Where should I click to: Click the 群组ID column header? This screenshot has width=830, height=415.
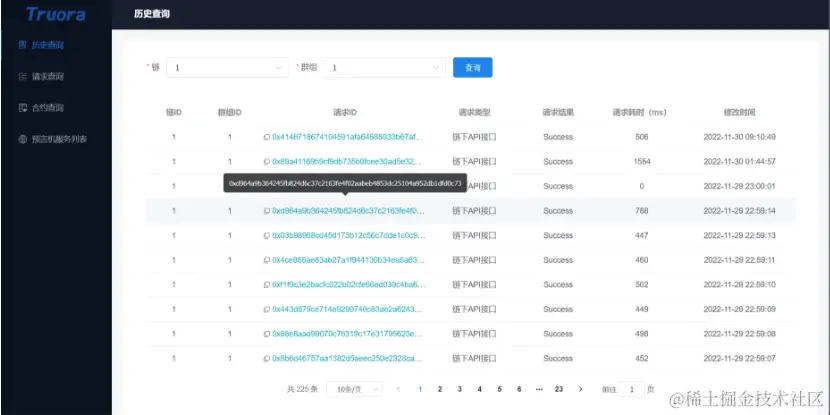coord(230,113)
